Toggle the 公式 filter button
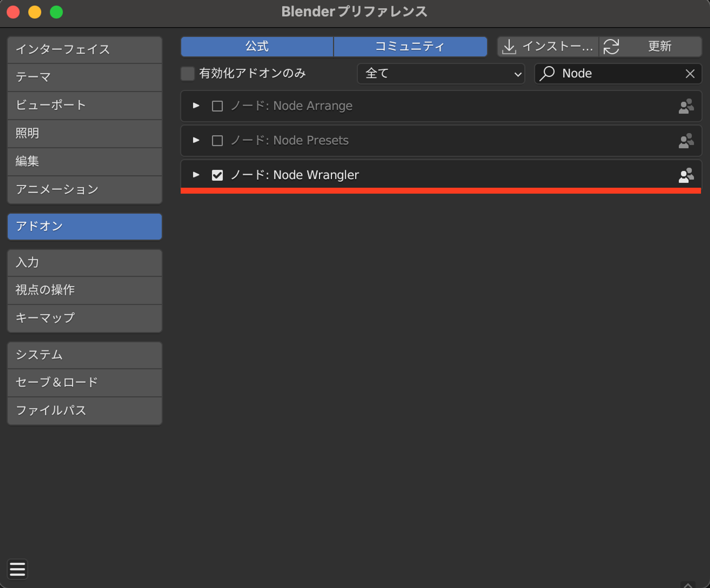This screenshot has width=710, height=588. coord(257,47)
